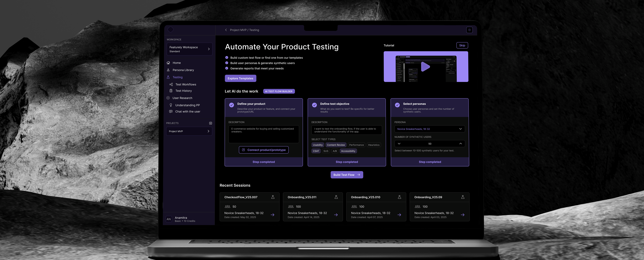Click the Understanding PP lightbulb icon
This screenshot has height=260, width=644.
click(171, 105)
